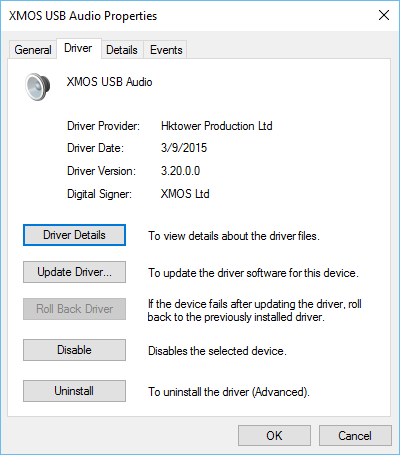Open Driver Details for driver files
This screenshot has width=400, height=455.
coord(74,235)
